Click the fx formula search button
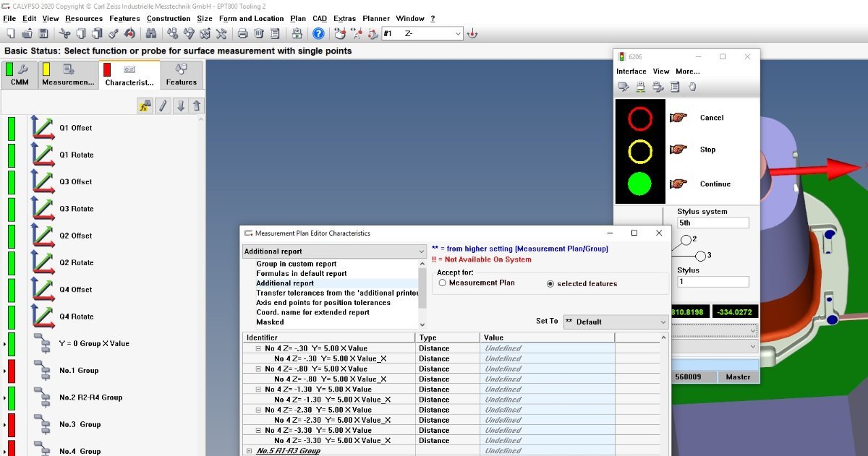 pos(145,106)
